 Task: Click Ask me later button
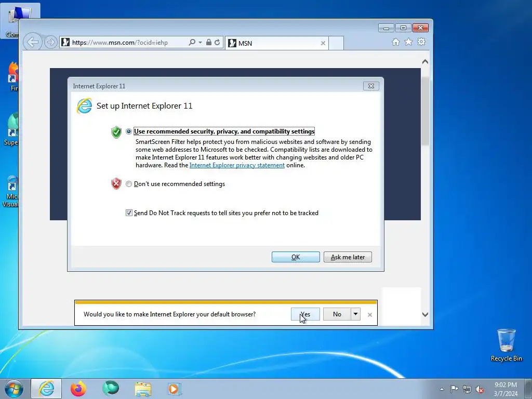(x=348, y=257)
